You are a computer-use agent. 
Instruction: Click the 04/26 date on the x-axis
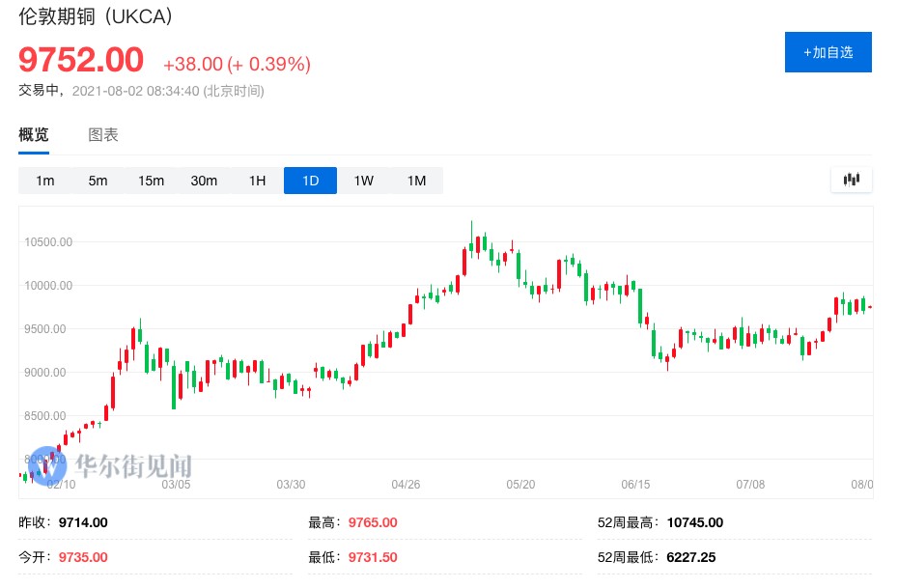(x=406, y=485)
